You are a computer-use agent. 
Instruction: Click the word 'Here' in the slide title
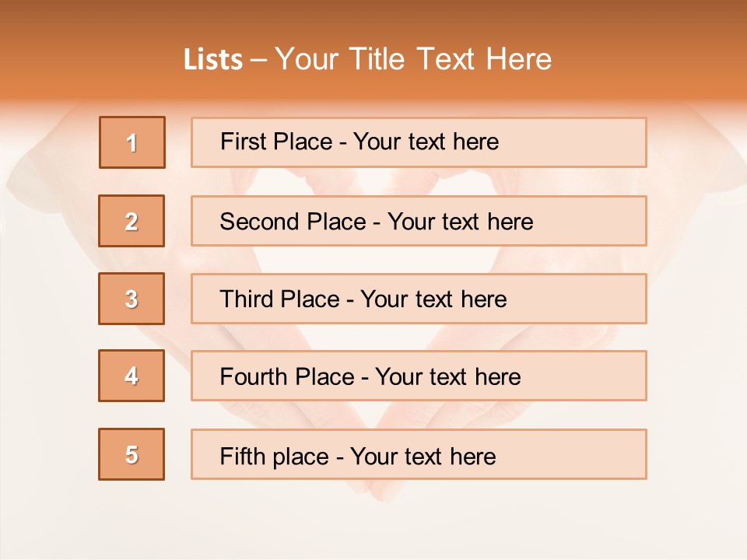point(517,59)
